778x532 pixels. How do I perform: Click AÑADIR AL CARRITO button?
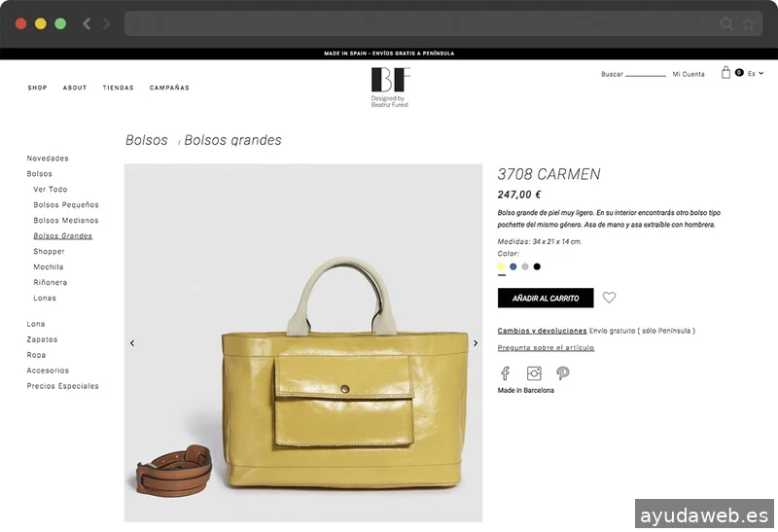(546, 298)
